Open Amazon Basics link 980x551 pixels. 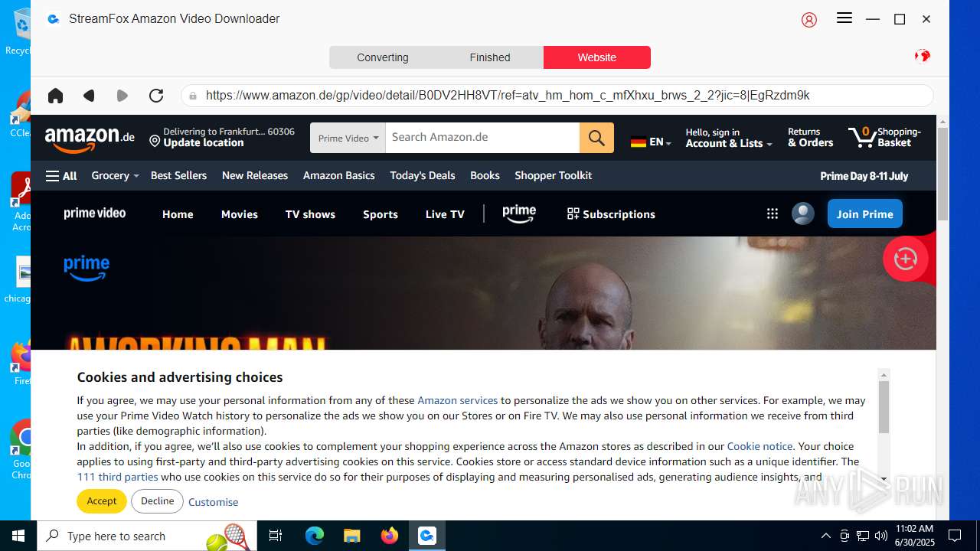(x=338, y=175)
